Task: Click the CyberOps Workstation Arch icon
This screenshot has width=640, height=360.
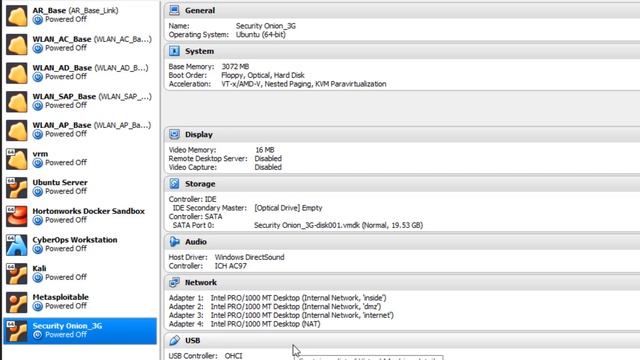Action: 17,245
